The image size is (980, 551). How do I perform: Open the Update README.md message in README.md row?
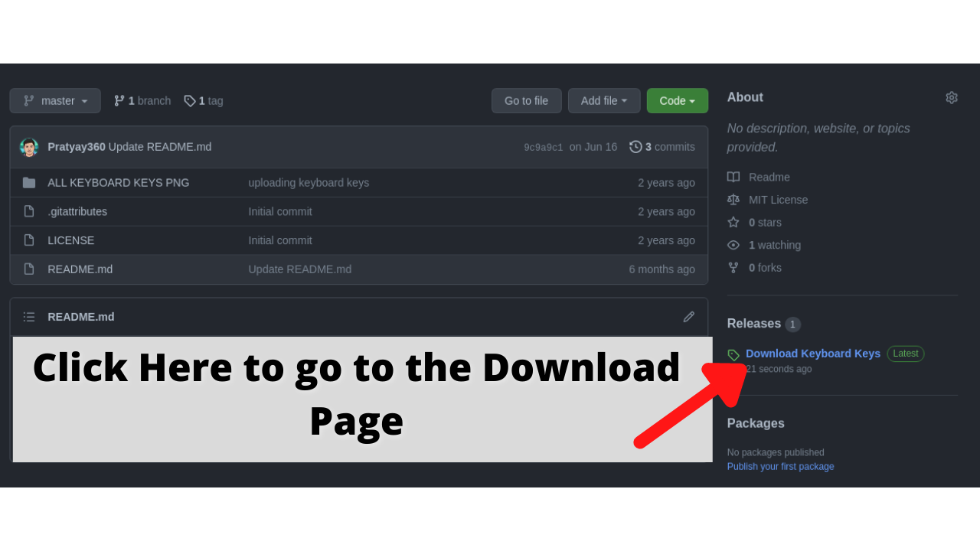pyautogui.click(x=300, y=269)
